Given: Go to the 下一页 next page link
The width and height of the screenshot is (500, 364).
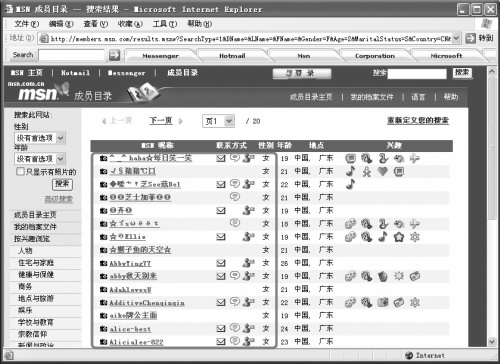Looking at the screenshot, I should [x=161, y=120].
